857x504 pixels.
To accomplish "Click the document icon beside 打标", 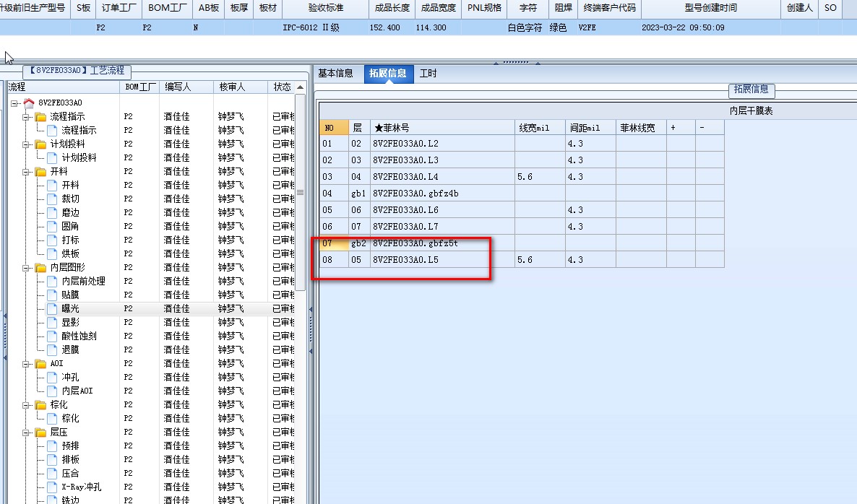I will tap(52, 240).
